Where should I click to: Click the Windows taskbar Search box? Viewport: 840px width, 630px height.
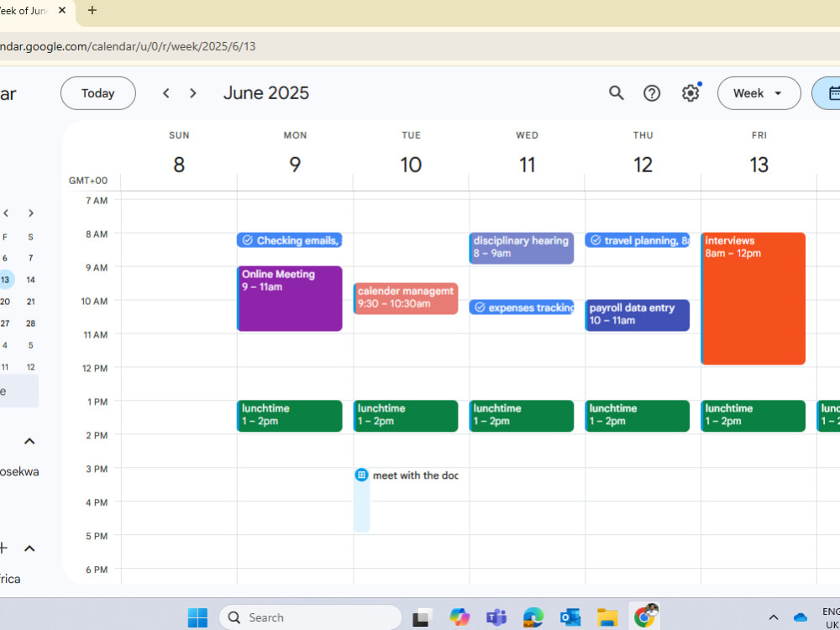[311, 617]
